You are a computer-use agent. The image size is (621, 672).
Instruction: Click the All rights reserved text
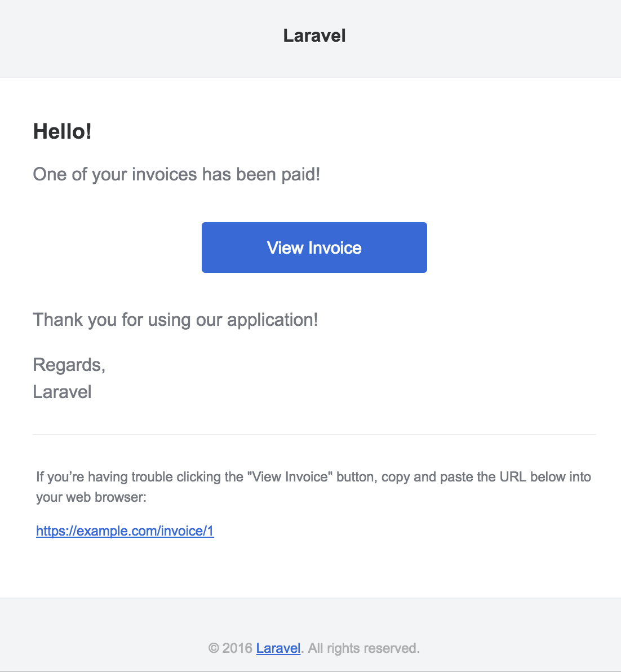click(x=361, y=648)
